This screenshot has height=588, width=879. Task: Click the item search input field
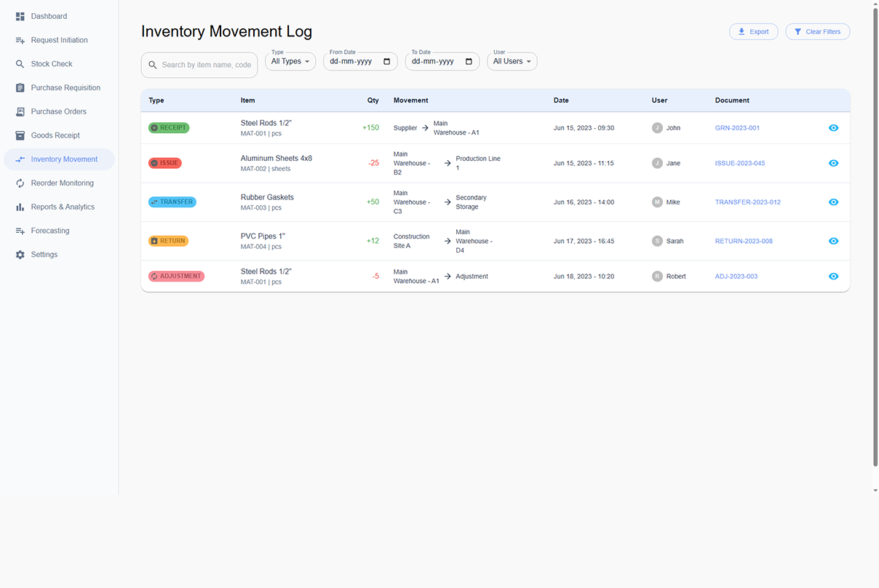[199, 65]
